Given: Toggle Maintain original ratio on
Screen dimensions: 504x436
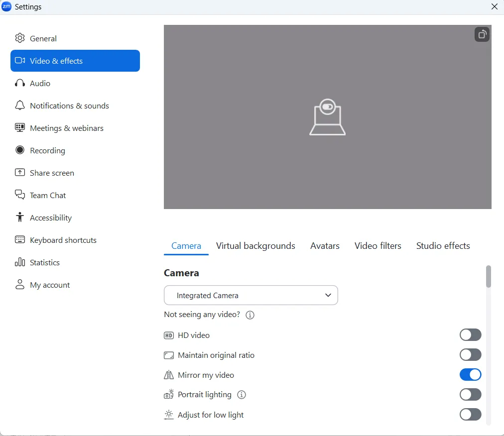Looking at the screenshot, I should (470, 355).
